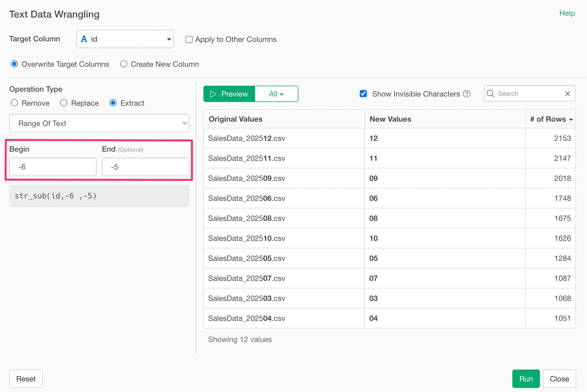This screenshot has height=392, width=587.
Task: Open the All preview filter dropdown
Action: tap(276, 94)
